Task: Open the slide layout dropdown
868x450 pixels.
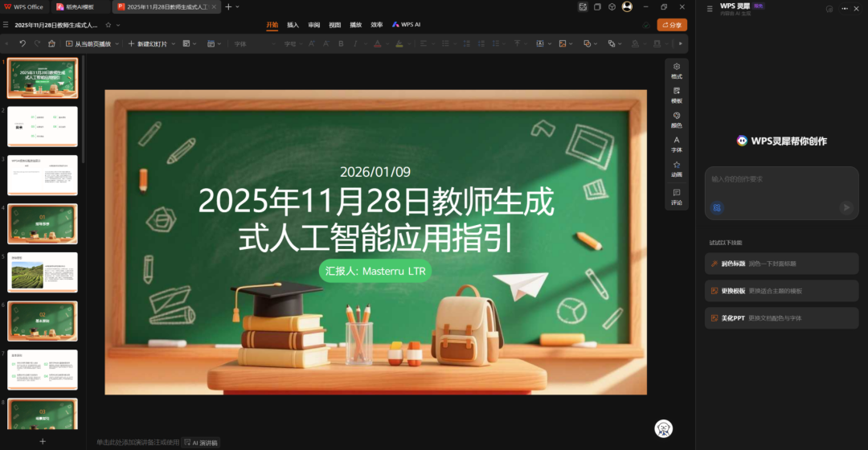Action: pyautogui.click(x=190, y=43)
